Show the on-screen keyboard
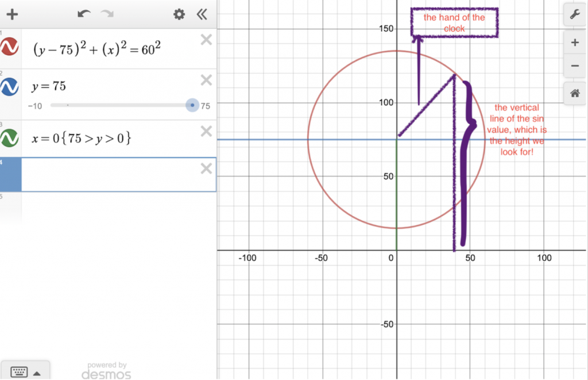The height and width of the screenshot is (380, 588). 19,372
